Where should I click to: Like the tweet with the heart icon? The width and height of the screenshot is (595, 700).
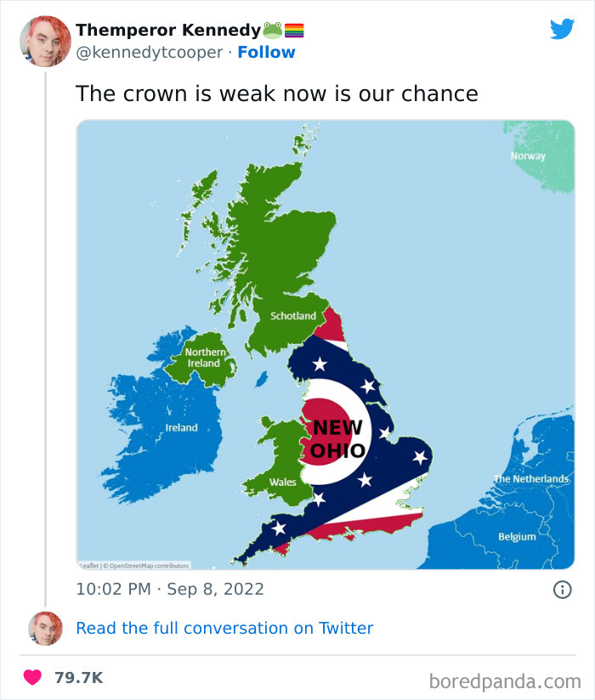coord(33,678)
